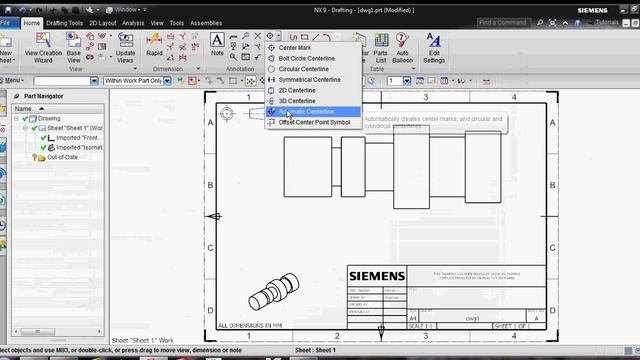Click the Center Mark dropdown arrow
This screenshot has width=640, height=360.
point(278,36)
